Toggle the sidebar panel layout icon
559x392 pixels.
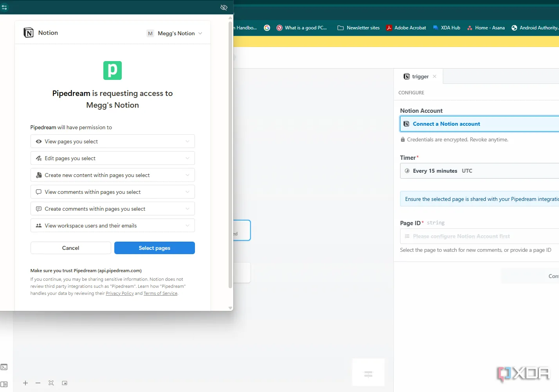pos(4,384)
